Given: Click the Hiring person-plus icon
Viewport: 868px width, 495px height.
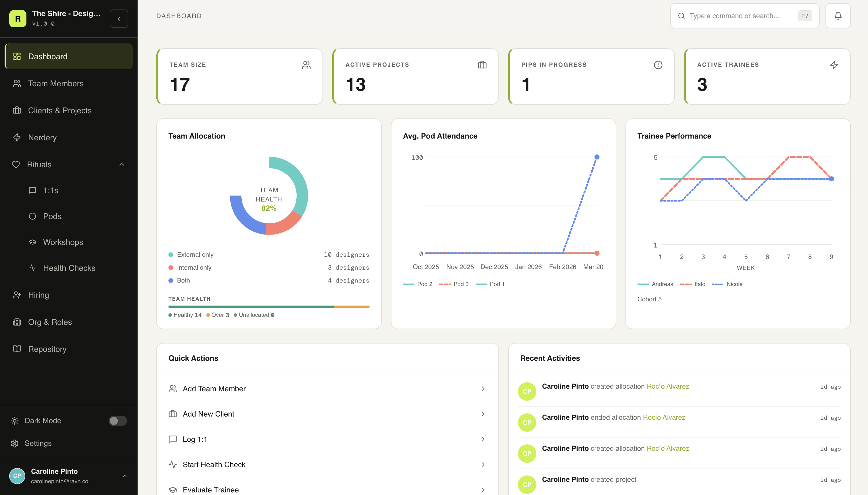Looking at the screenshot, I should coord(17,295).
